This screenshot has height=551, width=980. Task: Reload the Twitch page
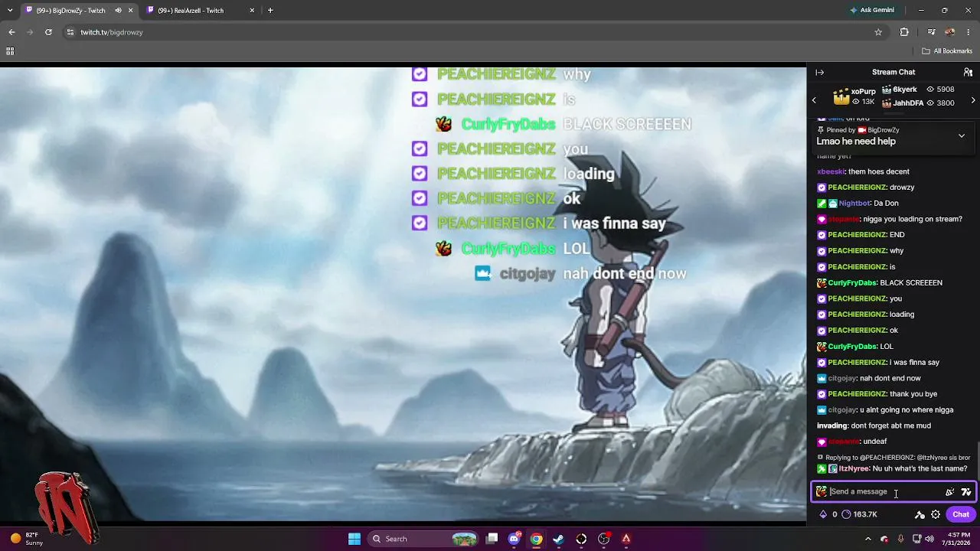[x=48, y=32]
